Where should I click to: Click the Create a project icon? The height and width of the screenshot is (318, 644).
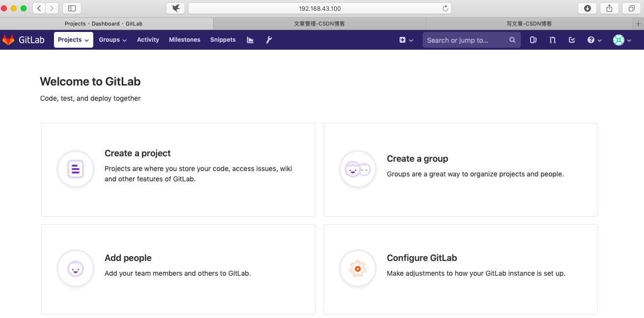(x=75, y=169)
